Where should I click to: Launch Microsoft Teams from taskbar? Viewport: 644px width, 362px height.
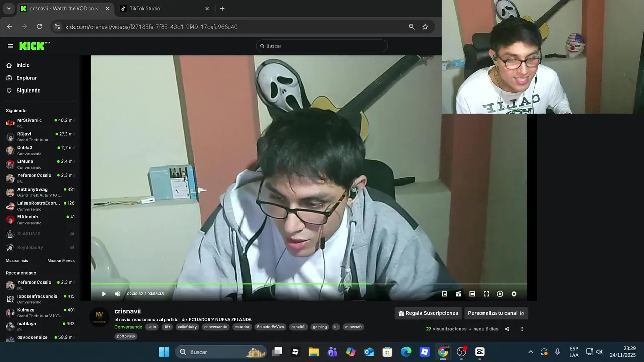pos(332,352)
